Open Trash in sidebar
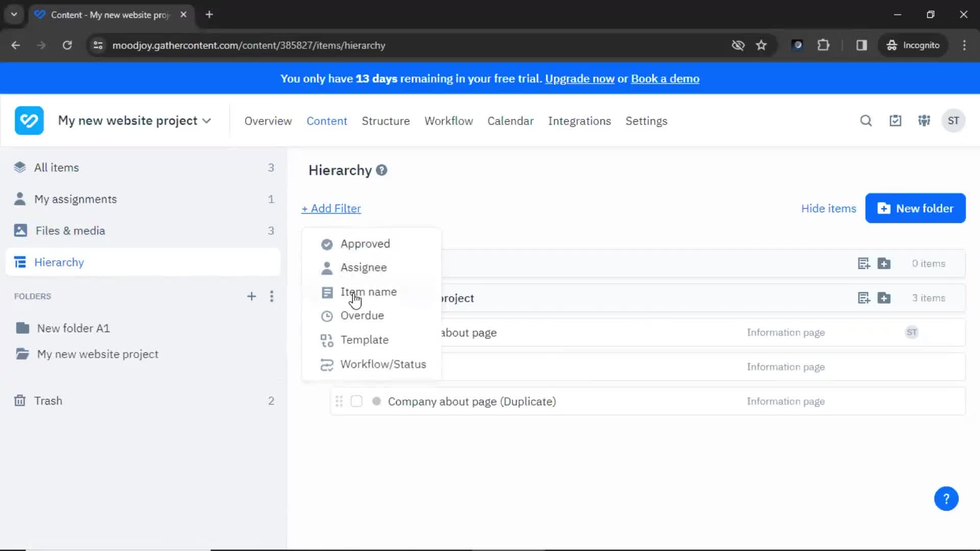980x551 pixels. point(143,401)
